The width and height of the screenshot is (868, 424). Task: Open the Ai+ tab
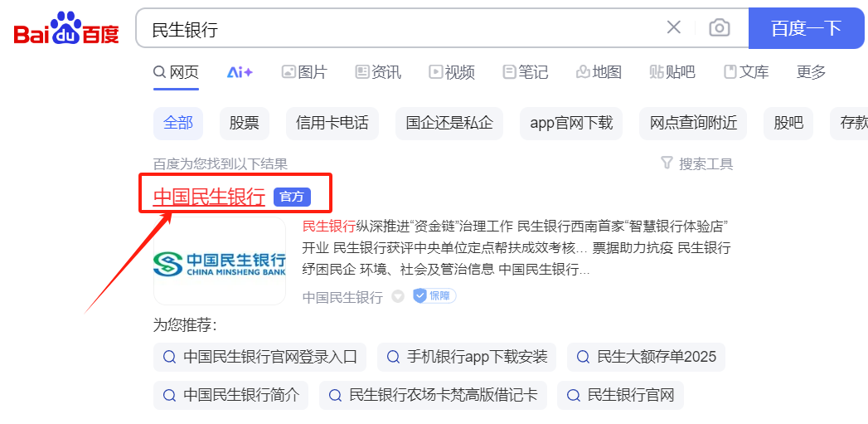coord(240,72)
